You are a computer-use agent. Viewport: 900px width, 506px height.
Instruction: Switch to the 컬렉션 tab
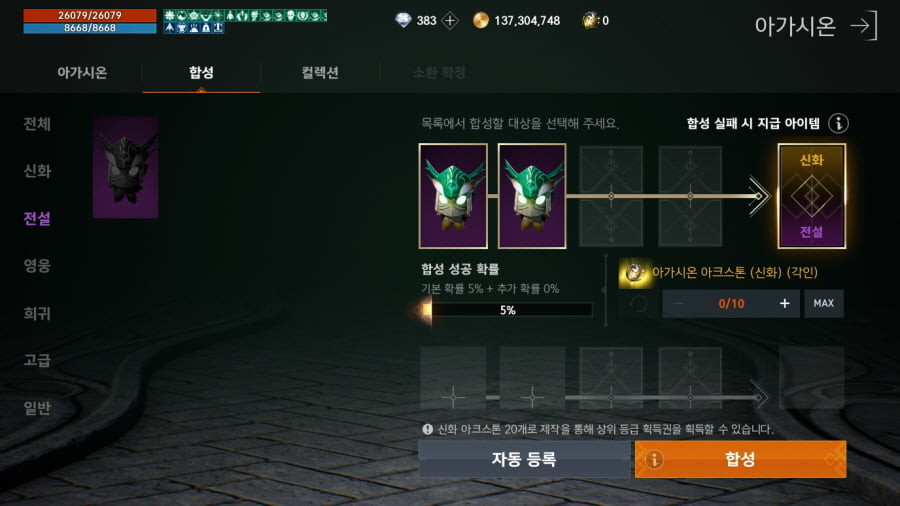(320, 73)
